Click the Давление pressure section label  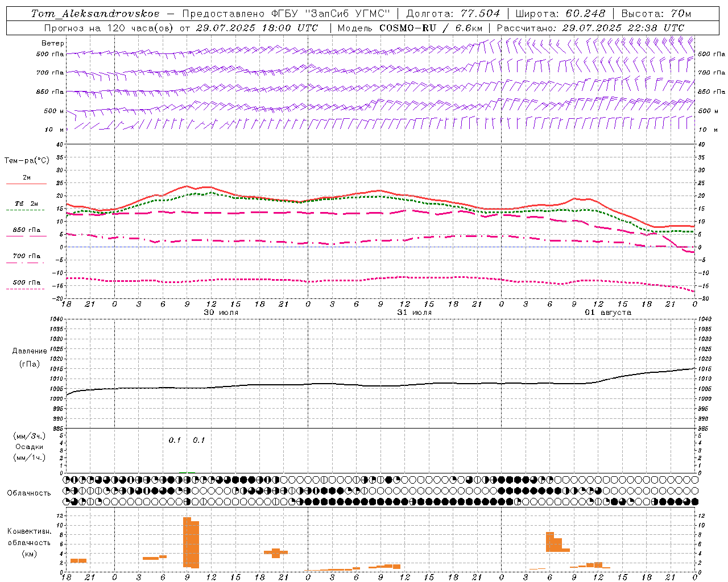point(29,351)
